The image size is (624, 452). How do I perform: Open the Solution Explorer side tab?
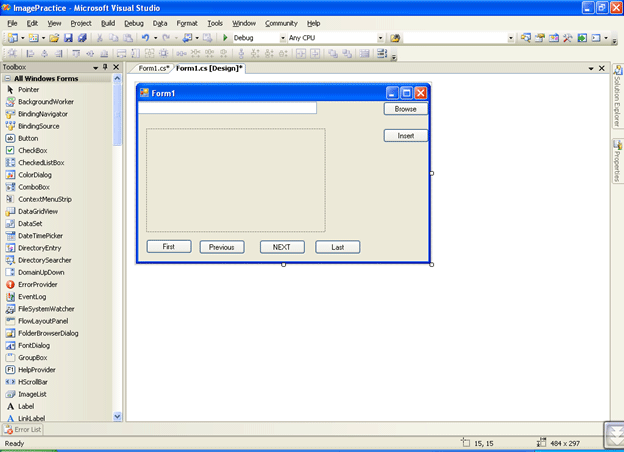pos(617,96)
